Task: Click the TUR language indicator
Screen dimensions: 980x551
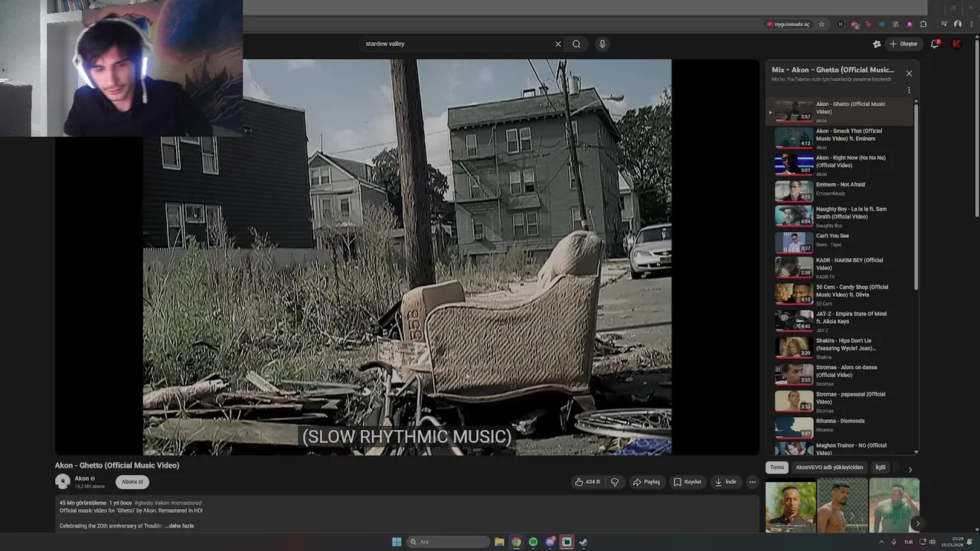Action: [909, 542]
